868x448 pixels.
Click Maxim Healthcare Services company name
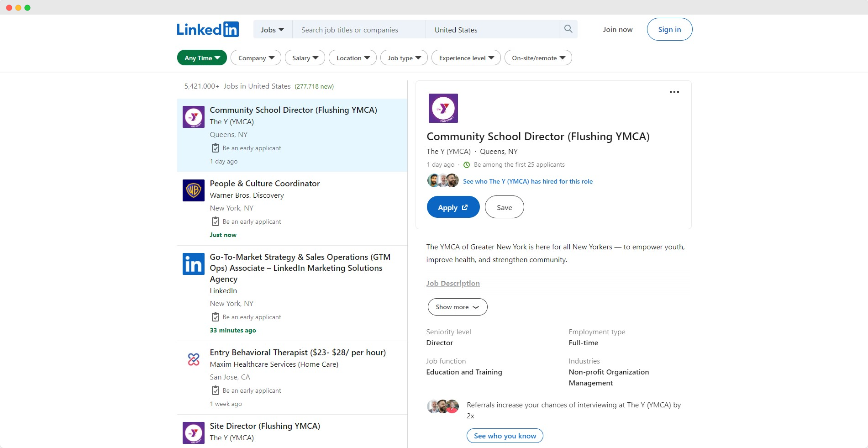click(x=274, y=364)
